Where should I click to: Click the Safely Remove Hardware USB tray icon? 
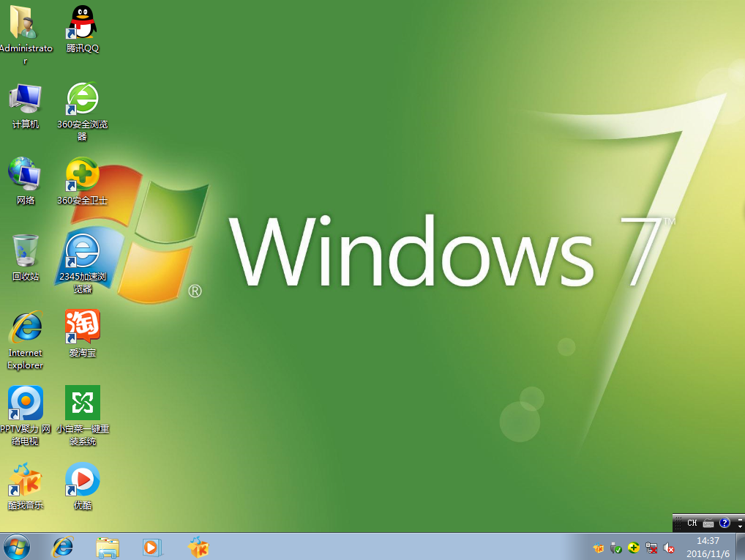(615, 548)
